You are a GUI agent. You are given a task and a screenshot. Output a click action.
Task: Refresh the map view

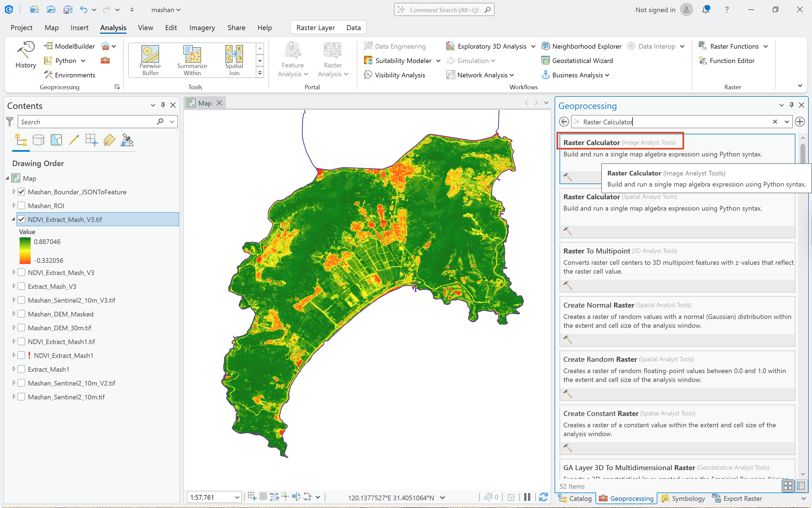coord(544,497)
